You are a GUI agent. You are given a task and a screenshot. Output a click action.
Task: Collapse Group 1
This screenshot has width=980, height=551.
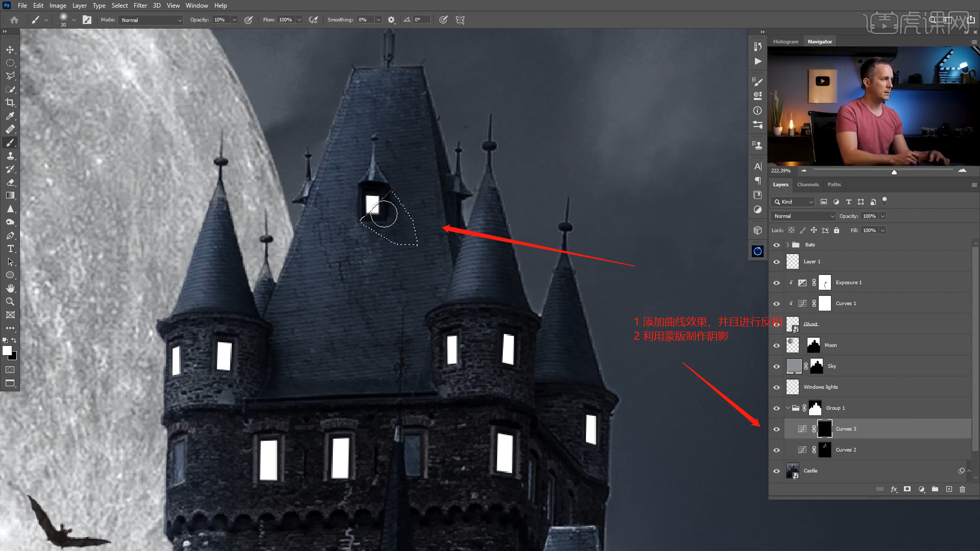pos(788,408)
